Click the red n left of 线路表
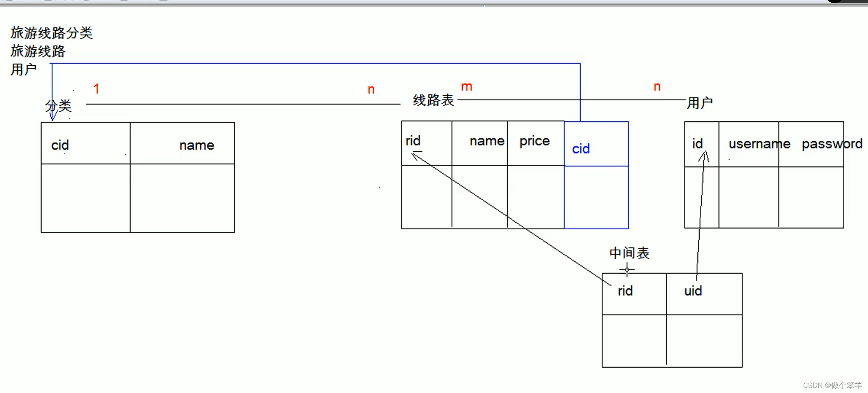The height and width of the screenshot is (393, 868). click(371, 90)
